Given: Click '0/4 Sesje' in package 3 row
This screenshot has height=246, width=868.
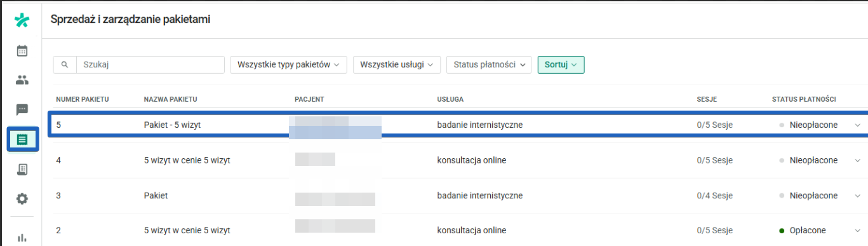Looking at the screenshot, I should coord(714,196).
